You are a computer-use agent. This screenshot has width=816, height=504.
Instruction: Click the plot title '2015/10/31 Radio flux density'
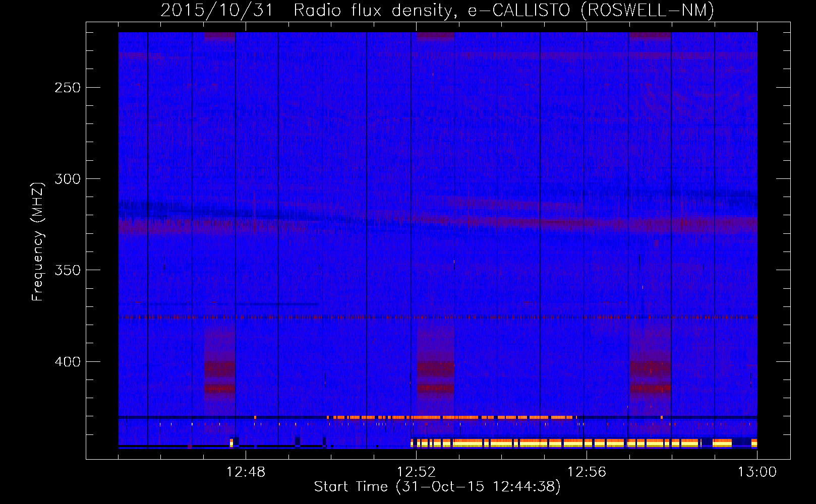pyautogui.click(x=437, y=11)
